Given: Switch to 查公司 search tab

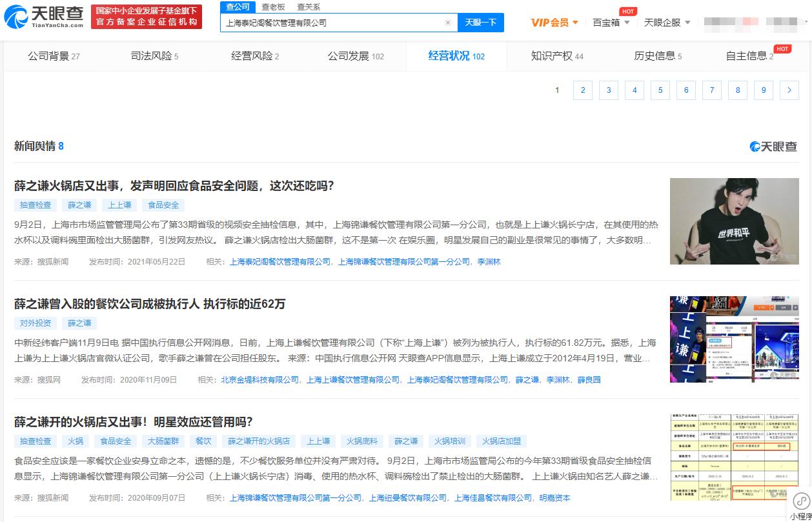Looking at the screenshot, I should [238, 6].
